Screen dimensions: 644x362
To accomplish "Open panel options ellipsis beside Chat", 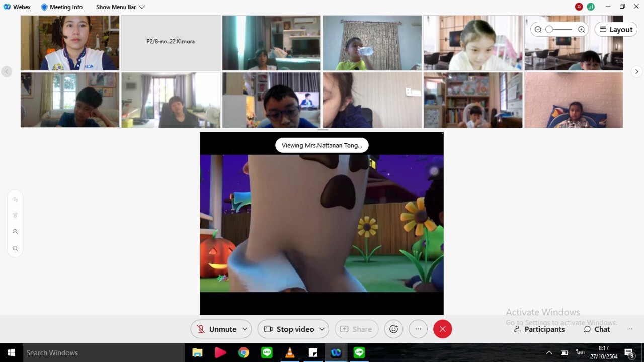I will pos(630,329).
